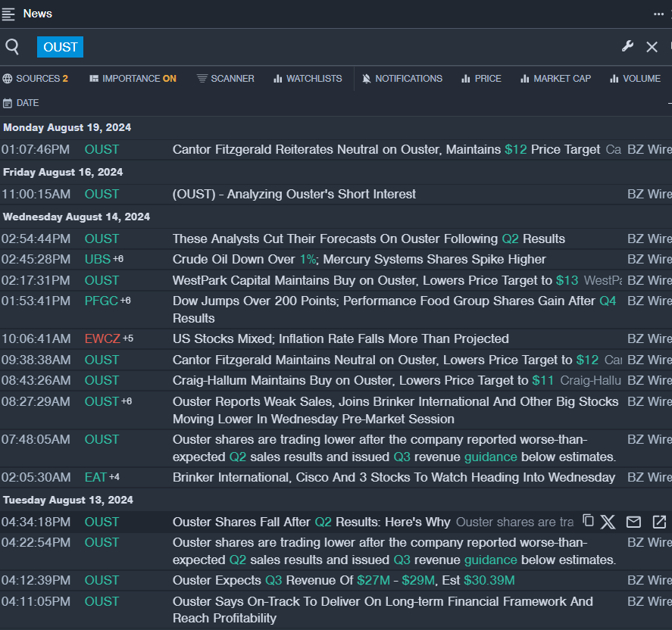The image size is (672, 630).
Task: Open the Analyzing Ouster's Short Interest headline
Action: pos(294,195)
